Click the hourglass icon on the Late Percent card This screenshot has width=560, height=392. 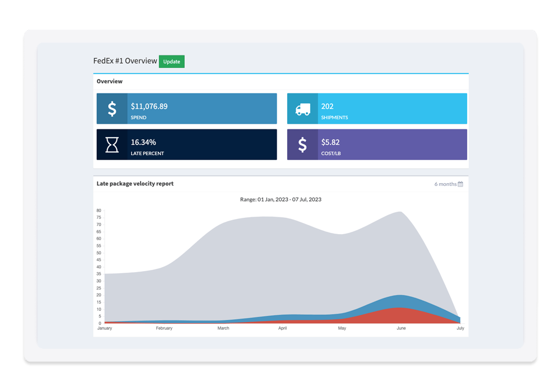pos(112,144)
